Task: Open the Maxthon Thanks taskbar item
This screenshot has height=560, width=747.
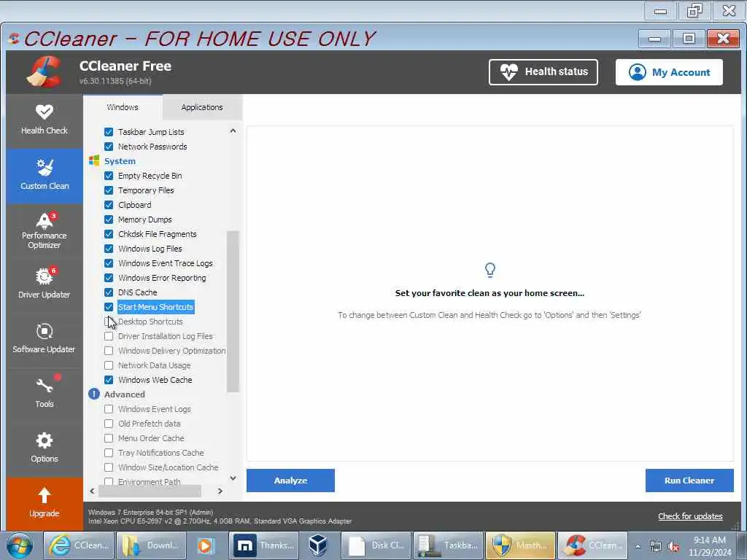Action: click(x=263, y=545)
